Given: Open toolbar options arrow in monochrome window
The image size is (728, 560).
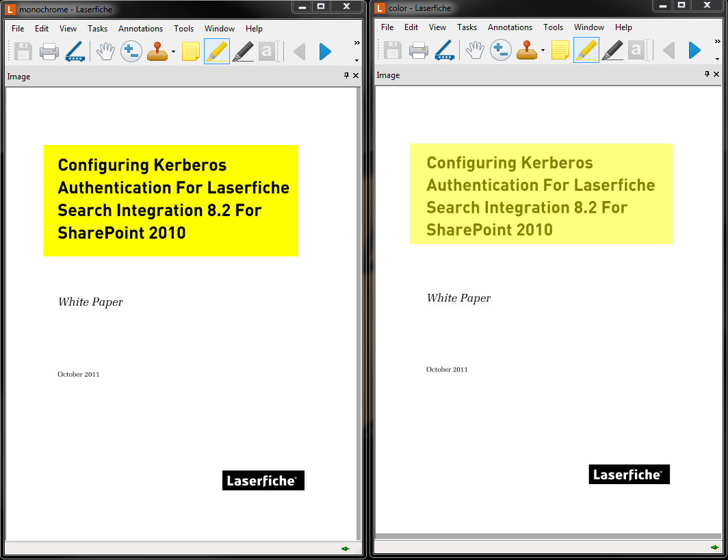Looking at the screenshot, I should pyautogui.click(x=356, y=60).
